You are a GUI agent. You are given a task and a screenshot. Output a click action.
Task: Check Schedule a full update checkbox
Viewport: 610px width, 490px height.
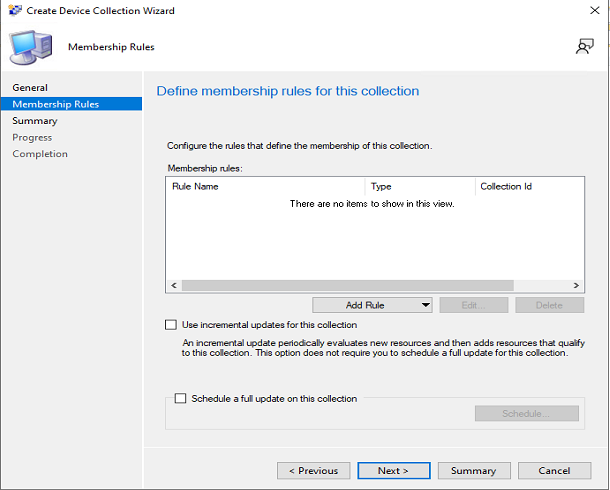181,398
